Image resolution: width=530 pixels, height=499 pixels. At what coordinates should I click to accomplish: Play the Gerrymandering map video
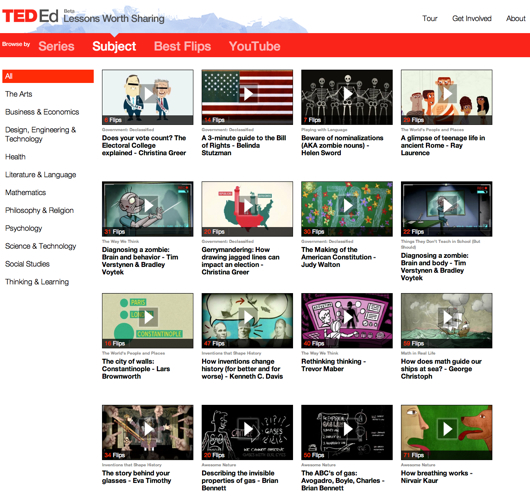pyautogui.click(x=248, y=205)
